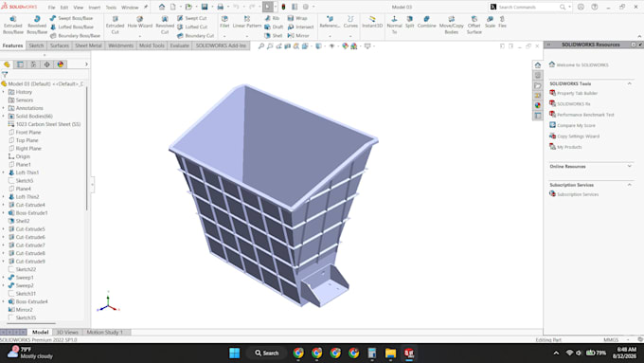
Task: Click the Zoom to Fit icon
Action: click(261, 46)
